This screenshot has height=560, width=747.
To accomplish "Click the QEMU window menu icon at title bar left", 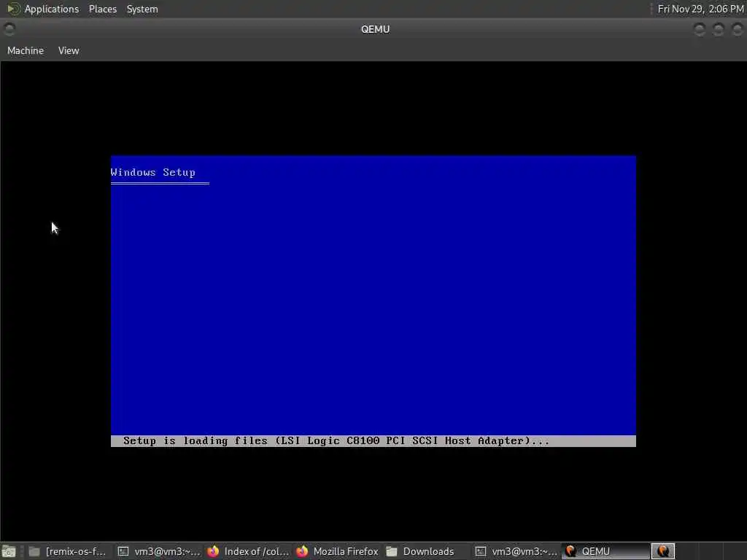I will (9, 29).
